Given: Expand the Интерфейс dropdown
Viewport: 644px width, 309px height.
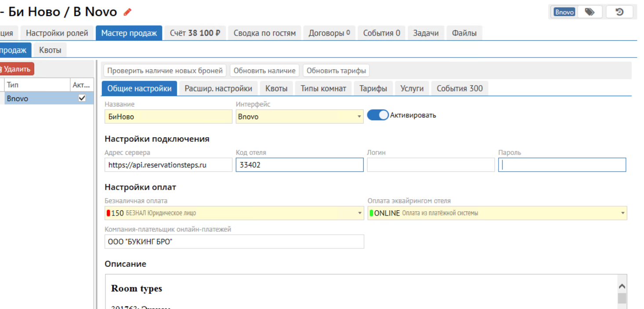Looking at the screenshot, I should [359, 117].
